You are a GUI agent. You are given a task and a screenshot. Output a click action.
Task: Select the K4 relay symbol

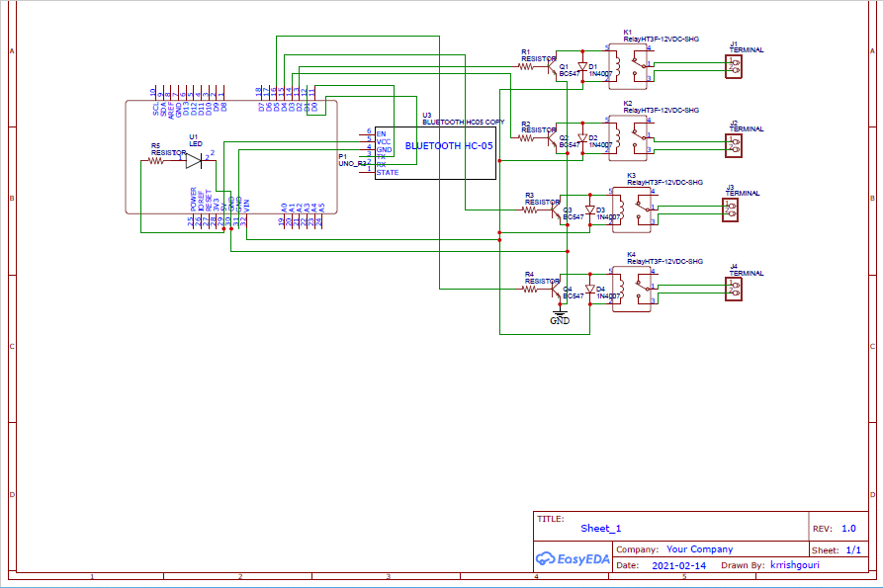pyautogui.click(x=634, y=290)
